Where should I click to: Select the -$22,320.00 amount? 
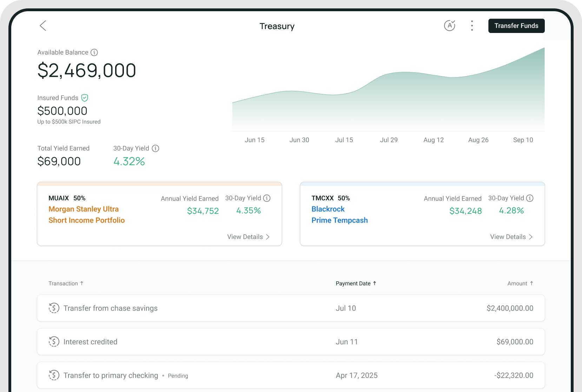[x=514, y=376]
